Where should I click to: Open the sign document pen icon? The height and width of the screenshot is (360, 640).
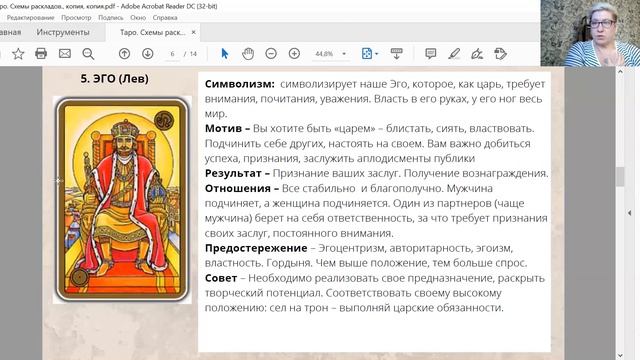[x=477, y=53]
